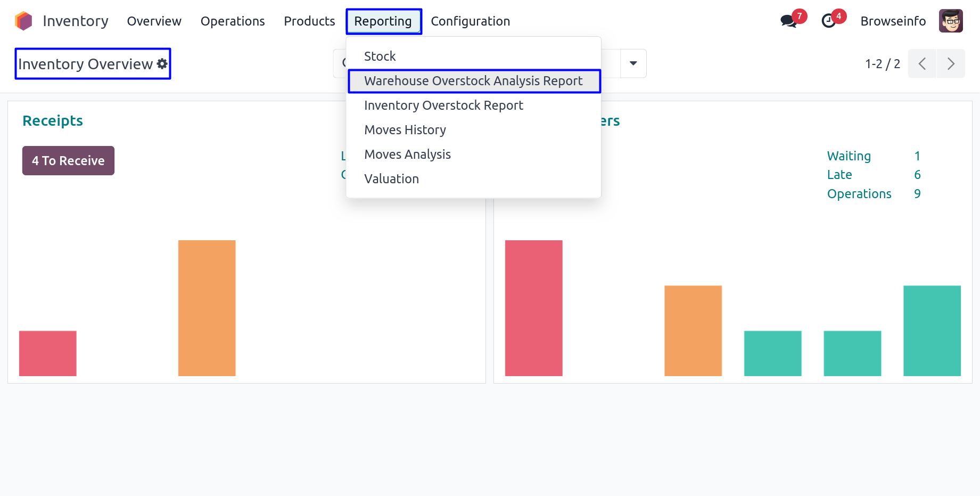980x496 pixels.
Task: Click the Odoo Inventory app logo icon
Action: pos(23,21)
